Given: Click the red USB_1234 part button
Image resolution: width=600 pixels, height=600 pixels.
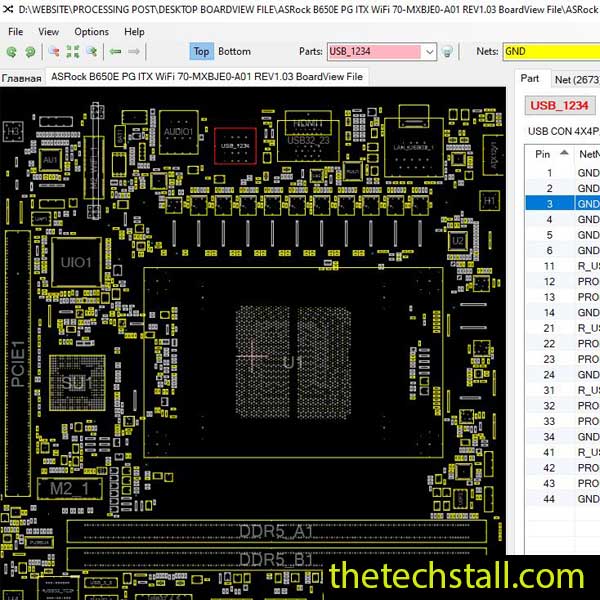Looking at the screenshot, I should [559, 105].
